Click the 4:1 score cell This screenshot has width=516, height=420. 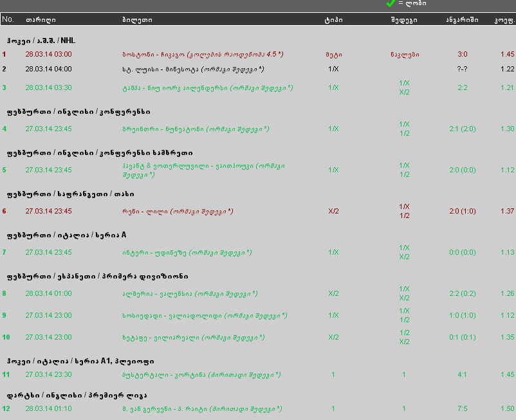click(x=463, y=374)
